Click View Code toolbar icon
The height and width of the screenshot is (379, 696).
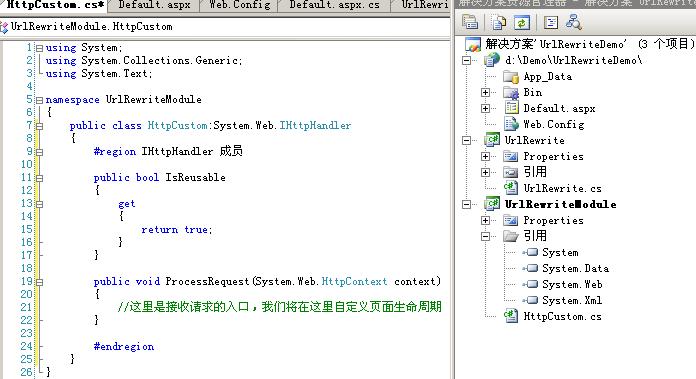551,22
